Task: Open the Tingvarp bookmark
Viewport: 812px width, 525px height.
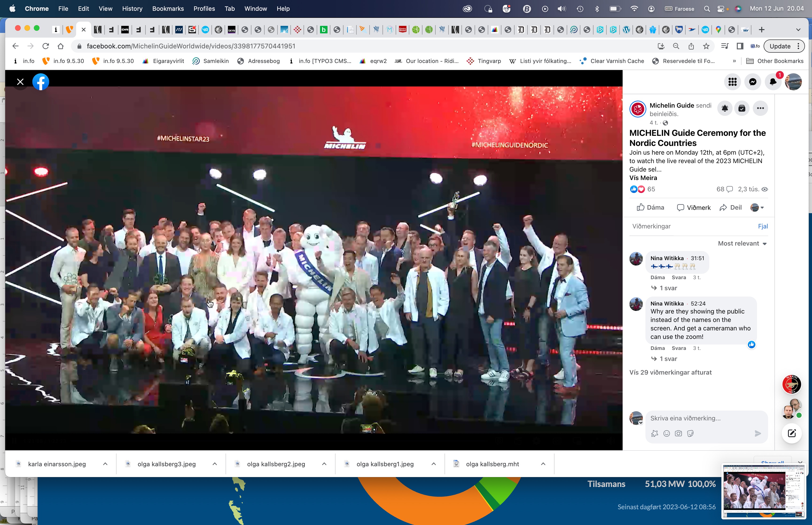Action: click(x=484, y=61)
